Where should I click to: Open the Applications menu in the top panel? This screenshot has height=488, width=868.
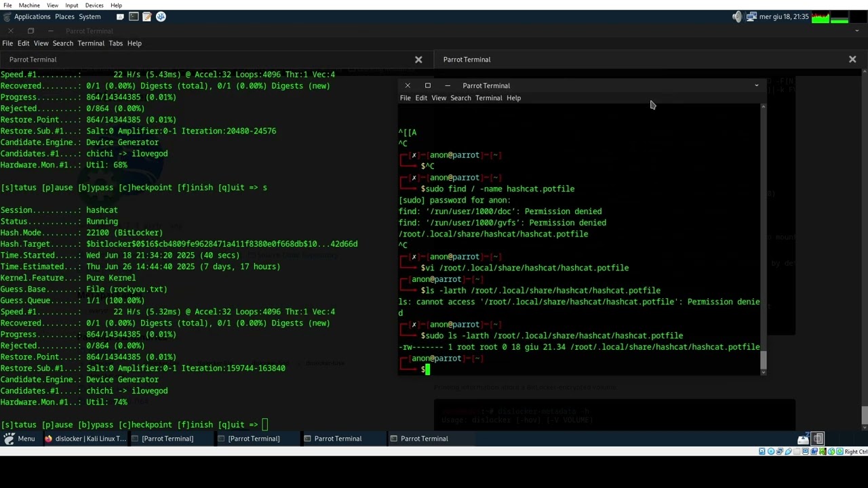[32, 16]
